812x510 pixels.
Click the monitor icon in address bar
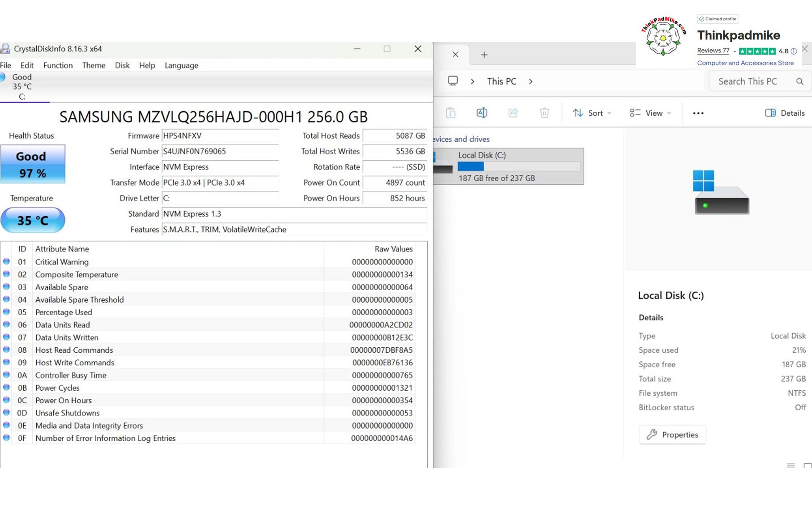(453, 81)
